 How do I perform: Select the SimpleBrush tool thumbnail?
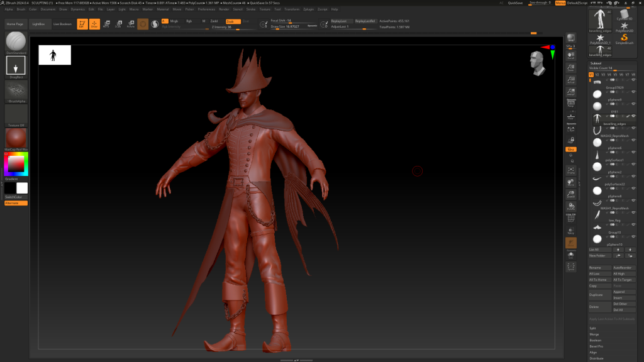click(625, 38)
